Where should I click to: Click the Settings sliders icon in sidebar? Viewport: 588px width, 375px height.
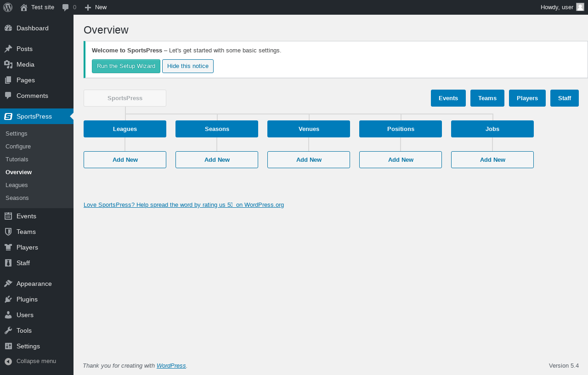(8, 346)
